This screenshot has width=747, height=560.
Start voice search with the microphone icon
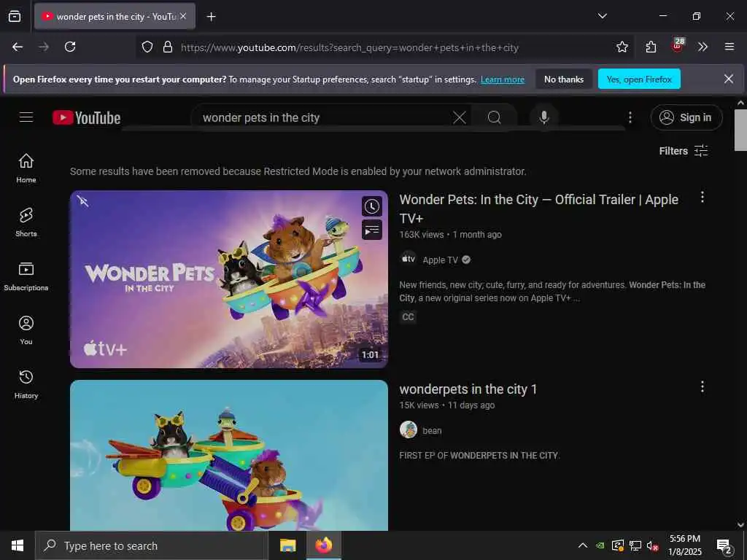[x=544, y=117]
